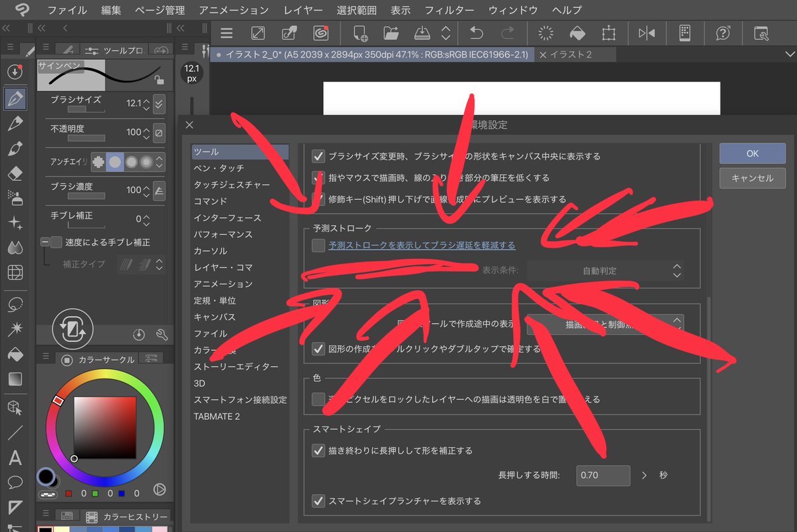Toggle brush shape display at canvas center checkbox
The width and height of the screenshot is (797, 532).
tap(318, 156)
